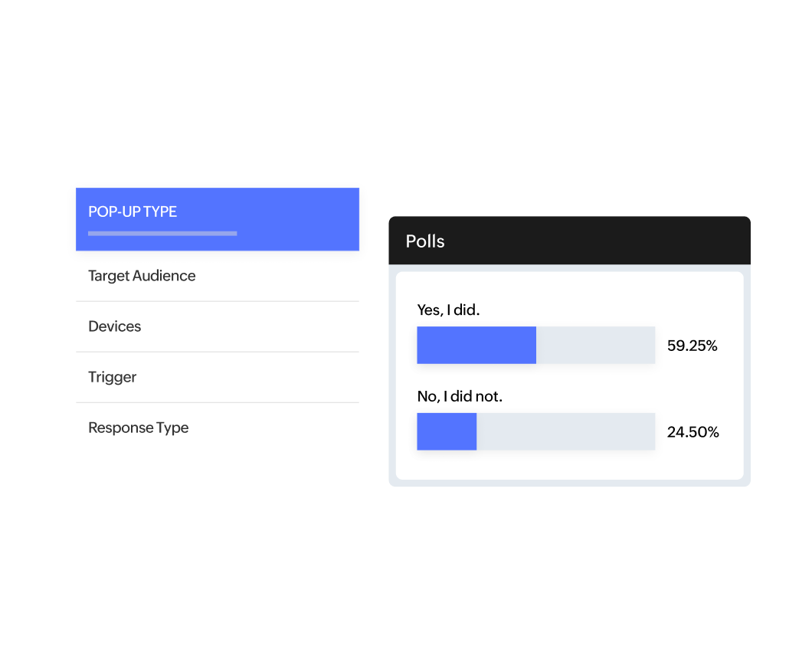The height and width of the screenshot is (659, 812).
Task: Click the gray unfilled part of No bar
Action: click(565, 431)
